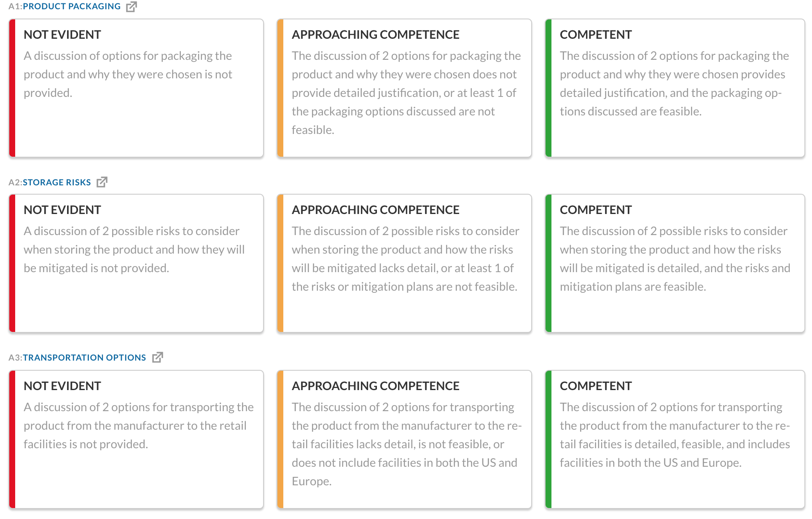812x519 pixels.
Task: Select Not Evident card for Transportation Options
Action: [x=136, y=439]
